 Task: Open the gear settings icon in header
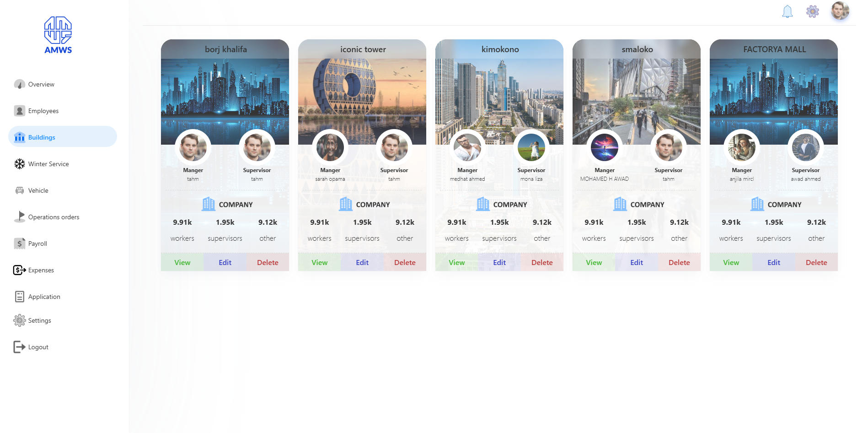pos(812,11)
